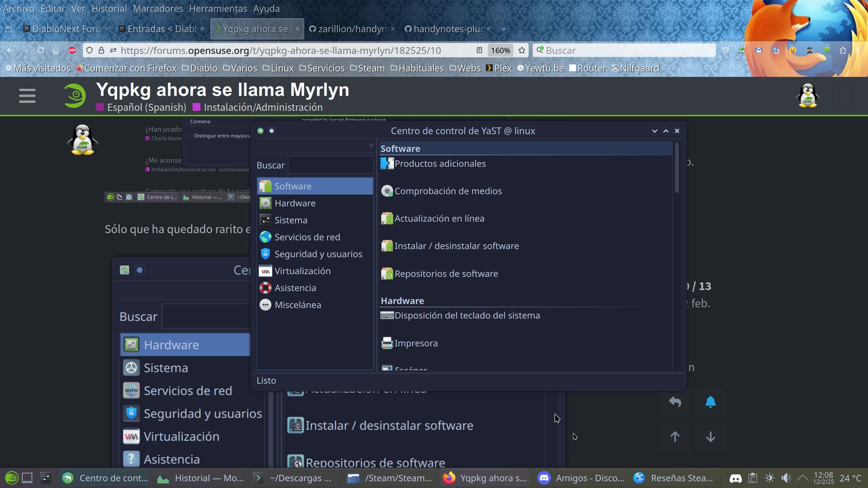Open the Herramientas menu
Image resolution: width=868 pixels, height=488 pixels.
(218, 9)
